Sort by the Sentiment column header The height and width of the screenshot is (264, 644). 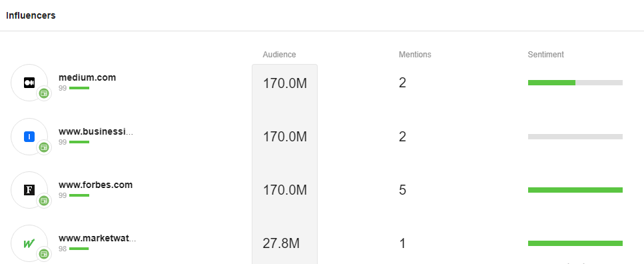pyautogui.click(x=546, y=55)
